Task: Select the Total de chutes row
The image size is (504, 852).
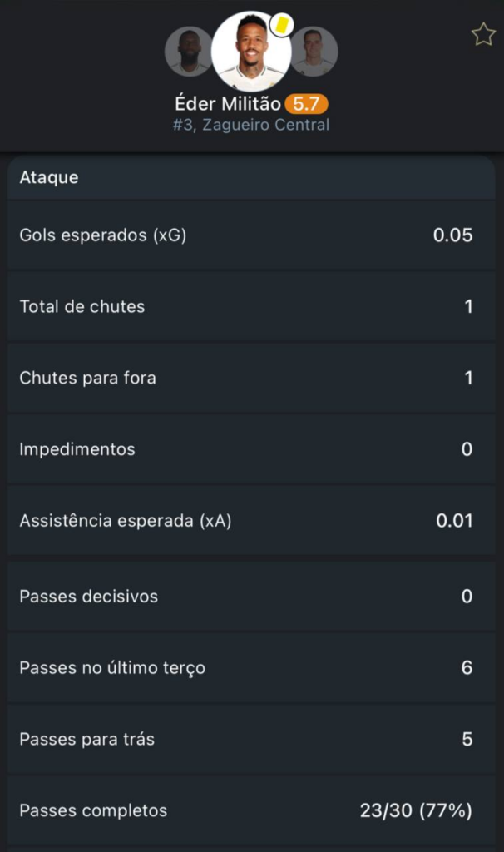Action: tap(251, 306)
